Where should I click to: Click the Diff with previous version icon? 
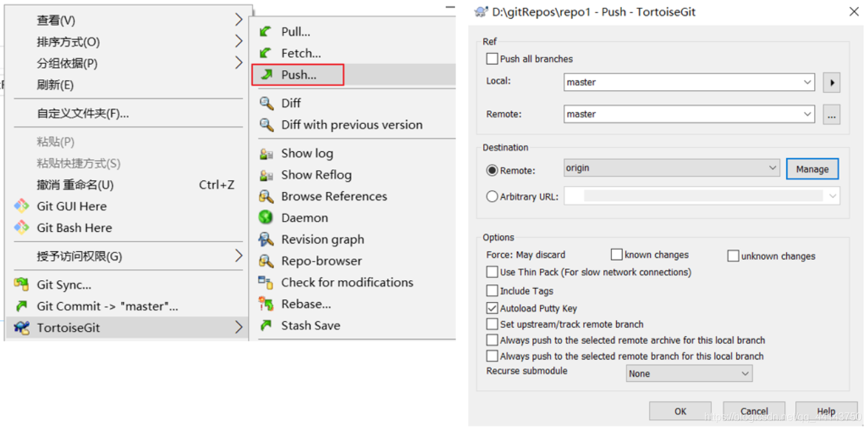[x=265, y=124]
